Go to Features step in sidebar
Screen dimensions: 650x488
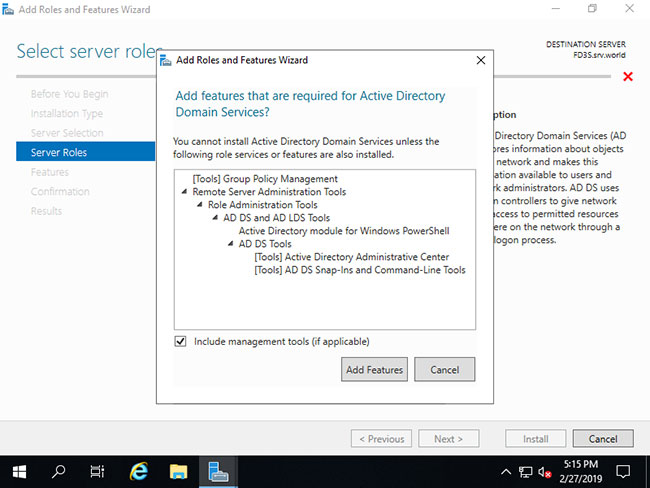(x=50, y=172)
